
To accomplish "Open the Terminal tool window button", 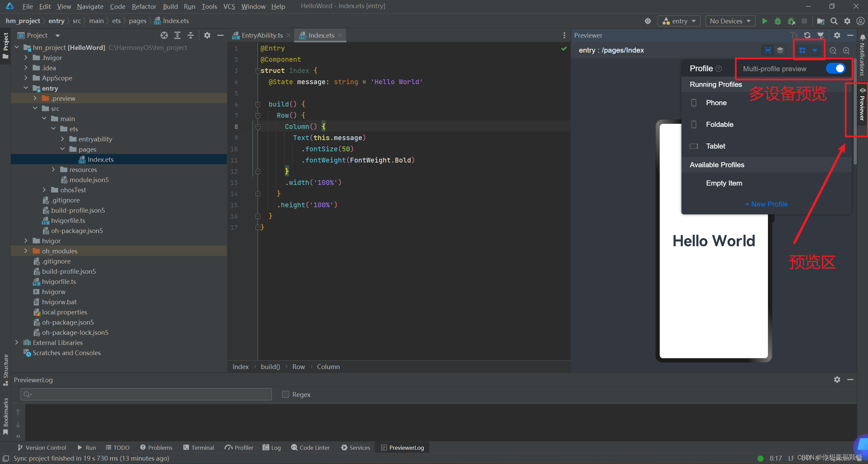I will [199, 448].
